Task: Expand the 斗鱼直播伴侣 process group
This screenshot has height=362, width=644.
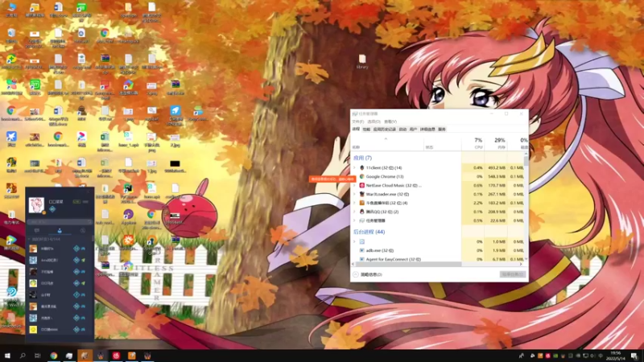Action: point(354,203)
